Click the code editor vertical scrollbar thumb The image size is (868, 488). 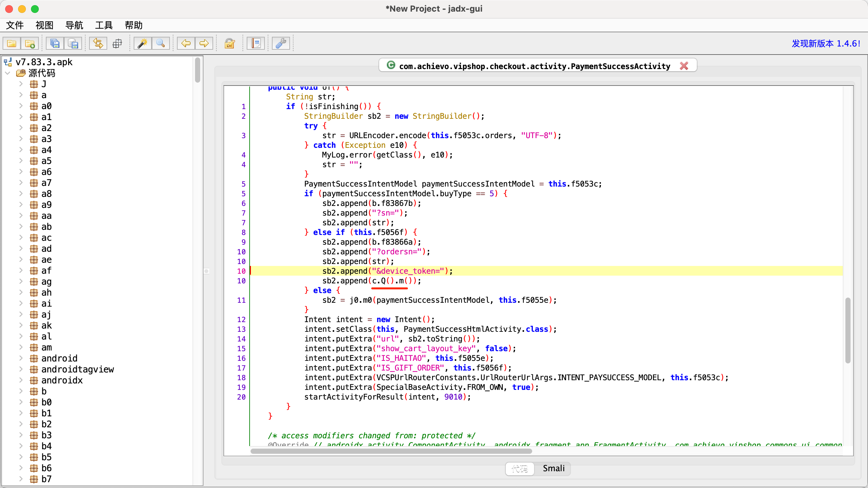(x=848, y=330)
